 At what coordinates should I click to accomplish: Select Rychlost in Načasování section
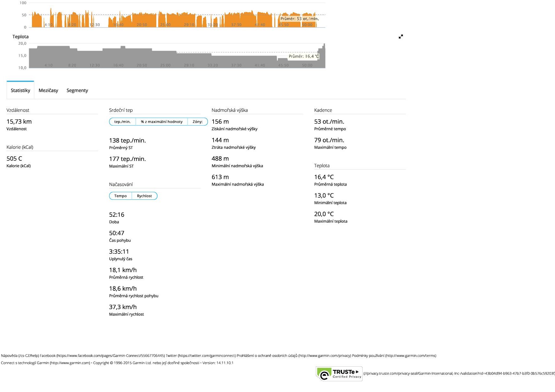[x=144, y=196]
